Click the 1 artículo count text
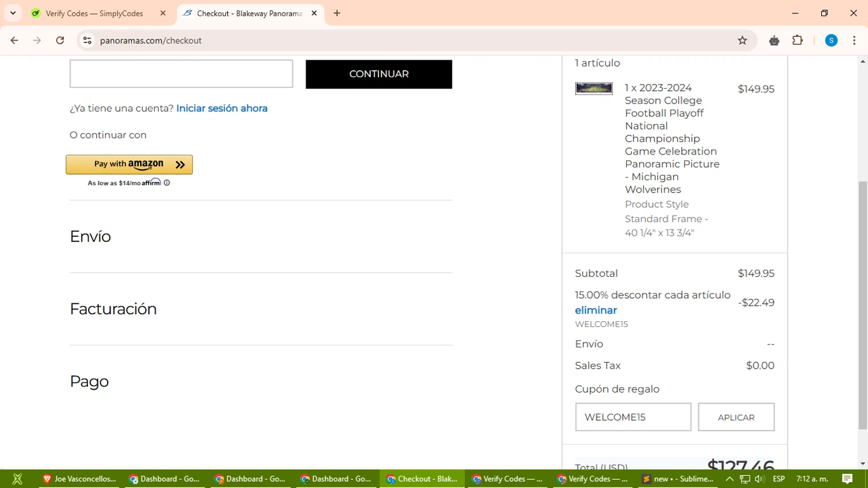Screen dimensions: 868x488 pyautogui.click(x=597, y=63)
